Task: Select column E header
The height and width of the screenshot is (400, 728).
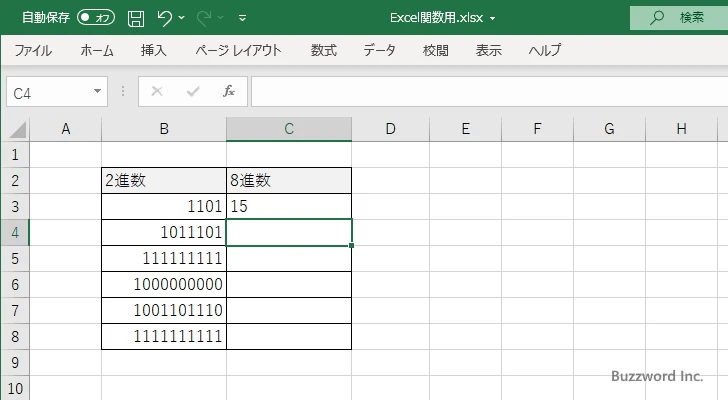Action: click(x=466, y=129)
